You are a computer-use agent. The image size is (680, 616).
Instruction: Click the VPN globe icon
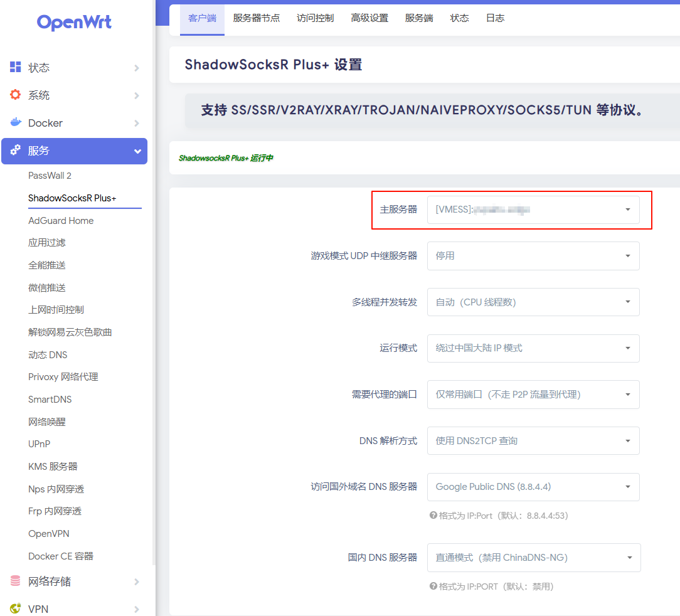tap(15, 608)
